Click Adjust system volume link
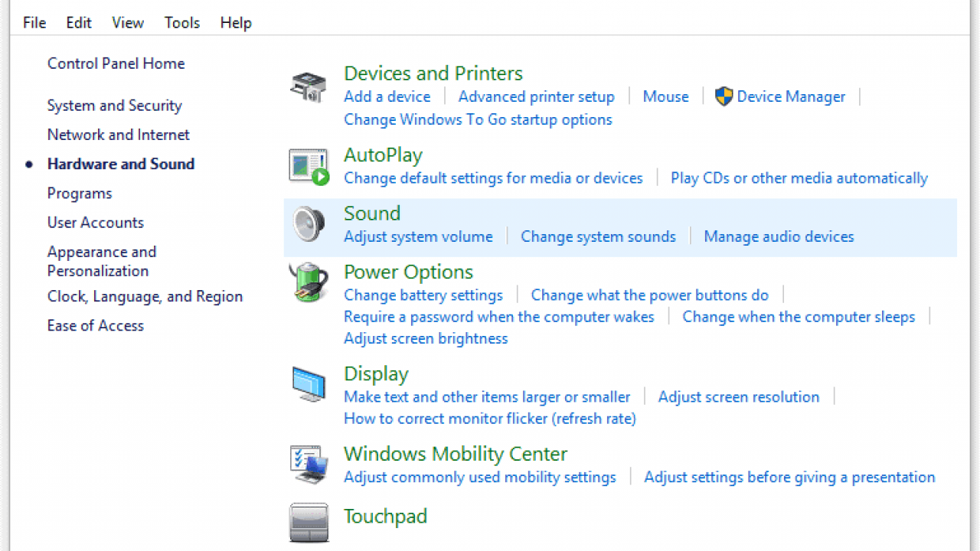This screenshot has width=980, height=551. [418, 236]
